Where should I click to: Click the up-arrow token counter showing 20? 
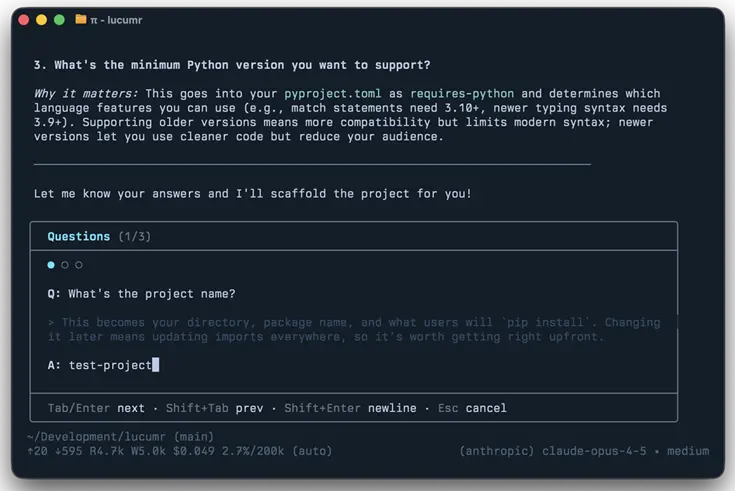click(x=39, y=451)
